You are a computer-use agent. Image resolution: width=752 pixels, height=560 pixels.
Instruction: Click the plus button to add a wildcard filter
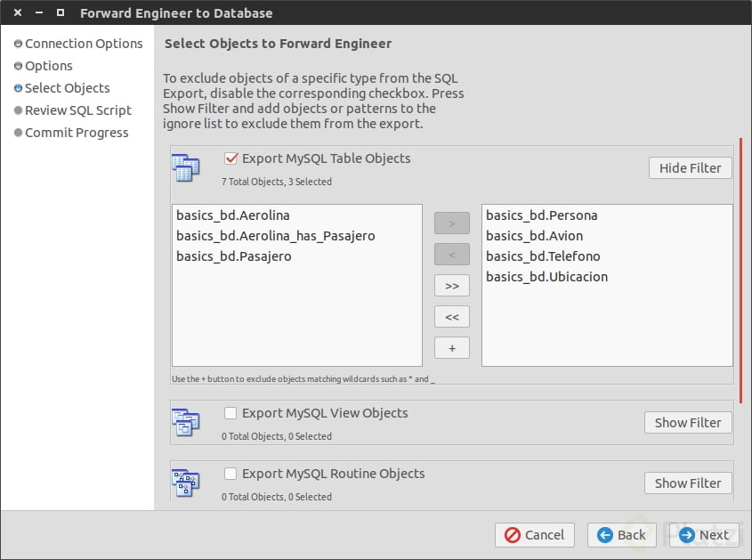click(451, 347)
